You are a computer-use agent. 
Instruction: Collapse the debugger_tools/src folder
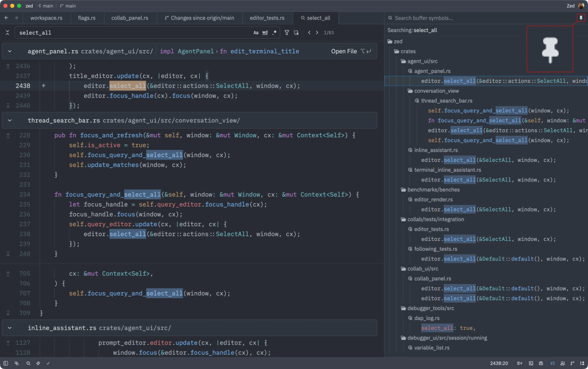point(427,308)
